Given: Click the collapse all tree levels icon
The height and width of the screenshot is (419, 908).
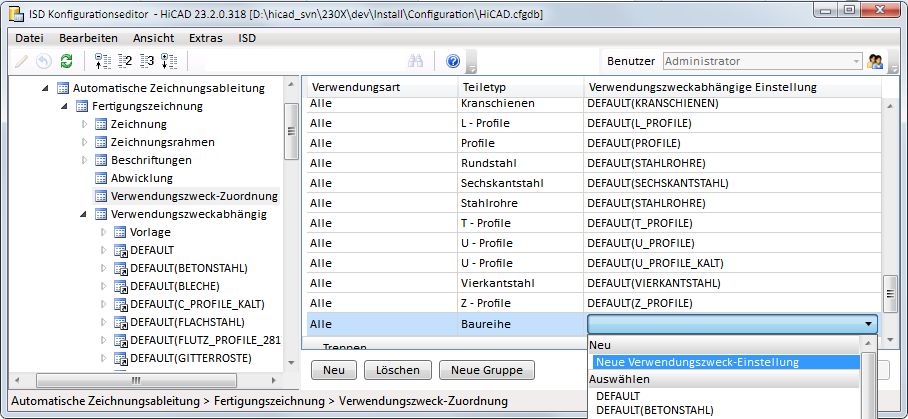Looking at the screenshot, I should point(102,61).
